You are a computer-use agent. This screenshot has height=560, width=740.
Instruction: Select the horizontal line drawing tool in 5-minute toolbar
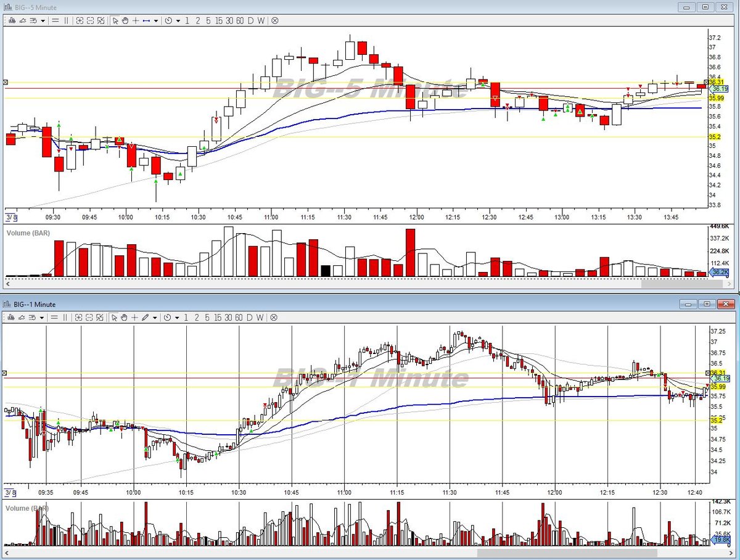pos(147,20)
